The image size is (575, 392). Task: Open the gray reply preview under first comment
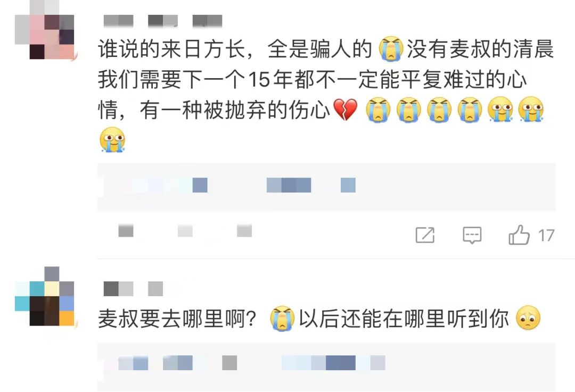[x=326, y=187]
